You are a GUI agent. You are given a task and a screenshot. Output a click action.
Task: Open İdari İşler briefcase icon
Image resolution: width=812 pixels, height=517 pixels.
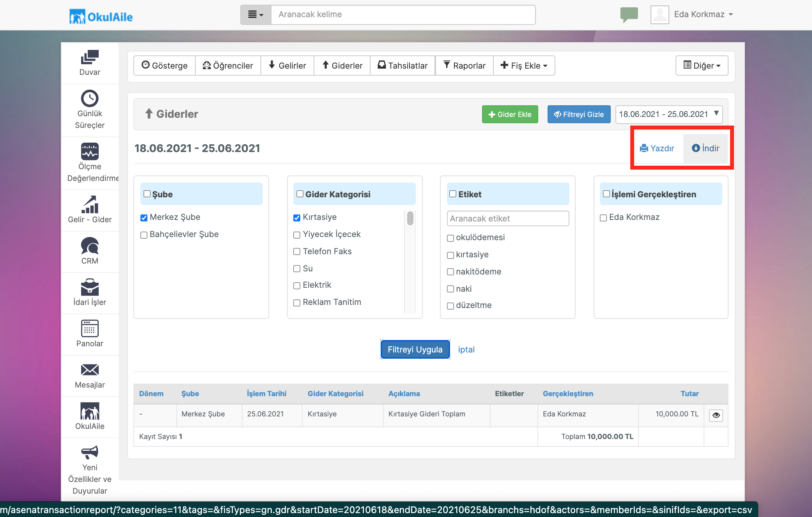tap(90, 287)
